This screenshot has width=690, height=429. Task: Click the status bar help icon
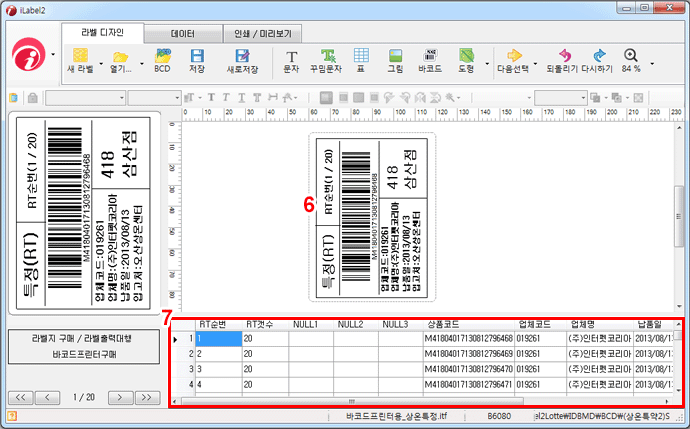(12, 416)
